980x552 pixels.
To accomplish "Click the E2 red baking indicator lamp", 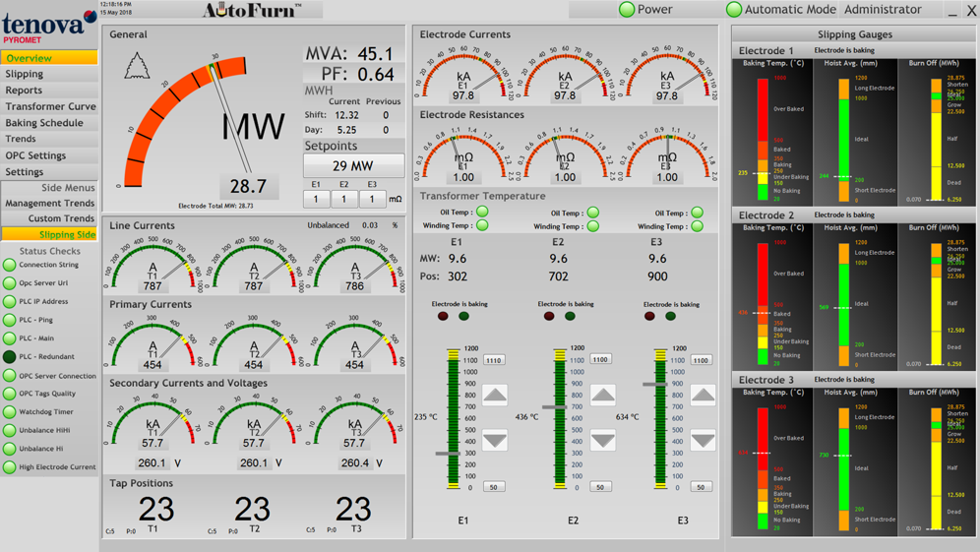I will click(x=549, y=317).
